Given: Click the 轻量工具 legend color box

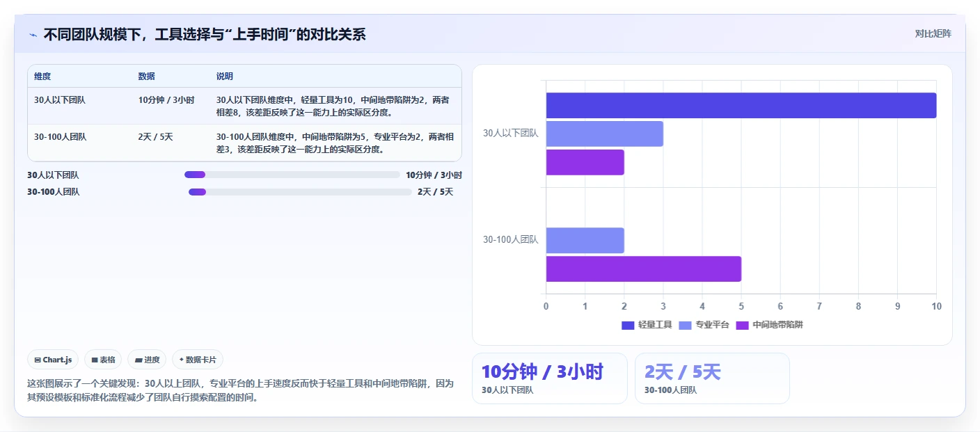Looking at the screenshot, I should pyautogui.click(x=628, y=325).
